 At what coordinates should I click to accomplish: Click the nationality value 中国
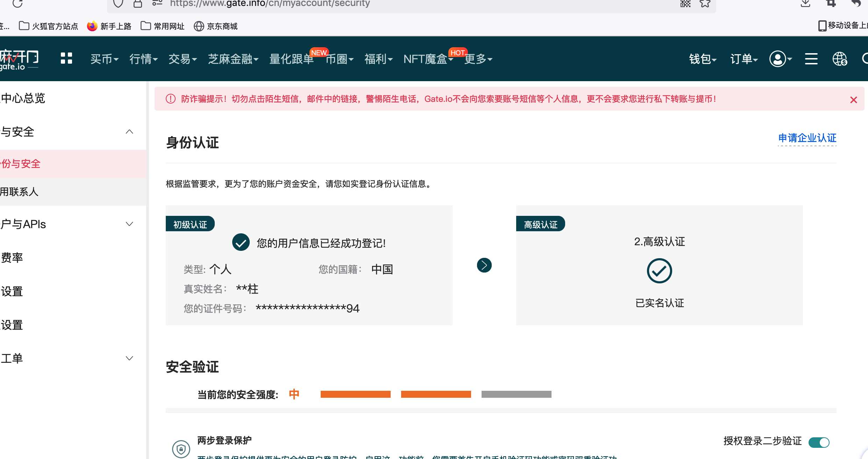click(382, 269)
